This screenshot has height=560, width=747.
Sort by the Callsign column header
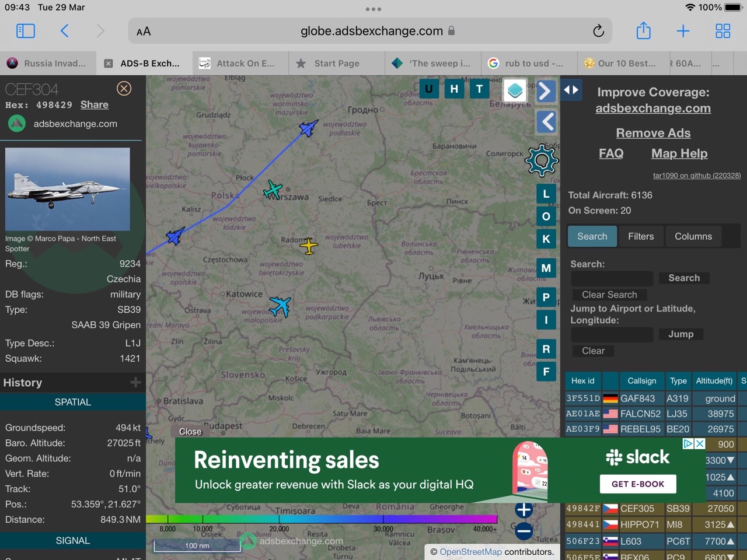(642, 381)
